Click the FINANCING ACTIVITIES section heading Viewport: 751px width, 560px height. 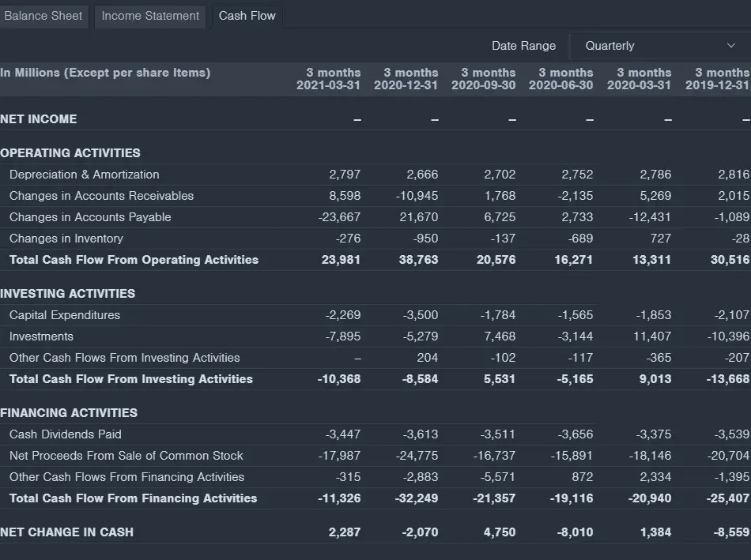pos(69,413)
